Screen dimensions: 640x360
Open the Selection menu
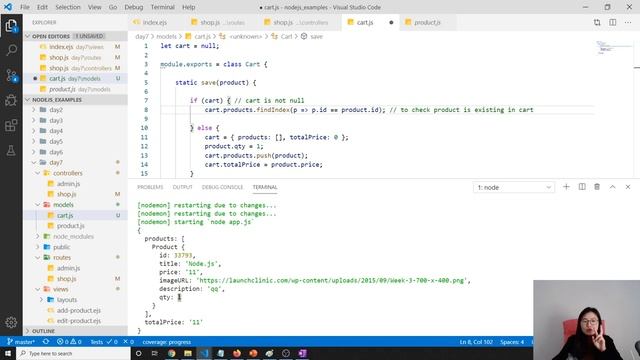click(x=68, y=7)
